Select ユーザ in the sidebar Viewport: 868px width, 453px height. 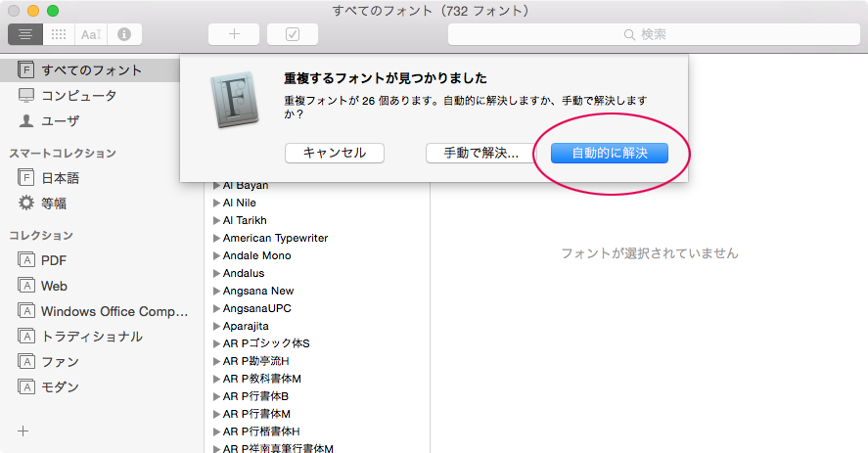[61, 120]
